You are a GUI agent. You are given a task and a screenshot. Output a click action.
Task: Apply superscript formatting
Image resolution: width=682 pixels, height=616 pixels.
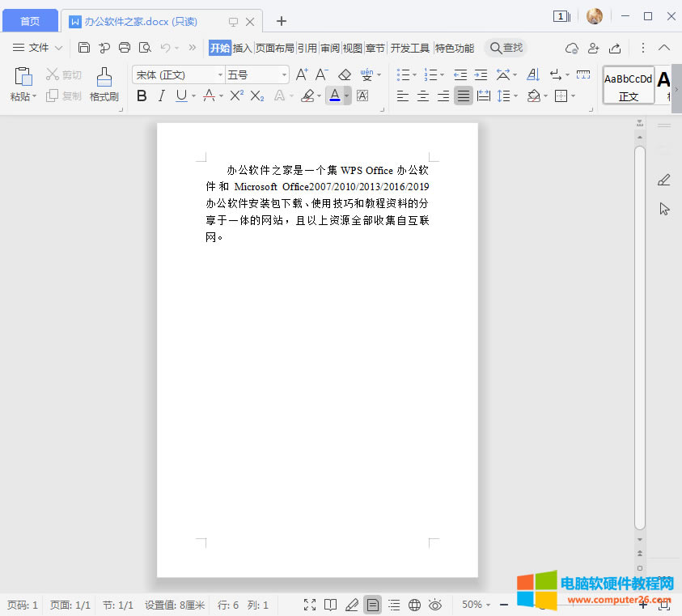point(235,96)
